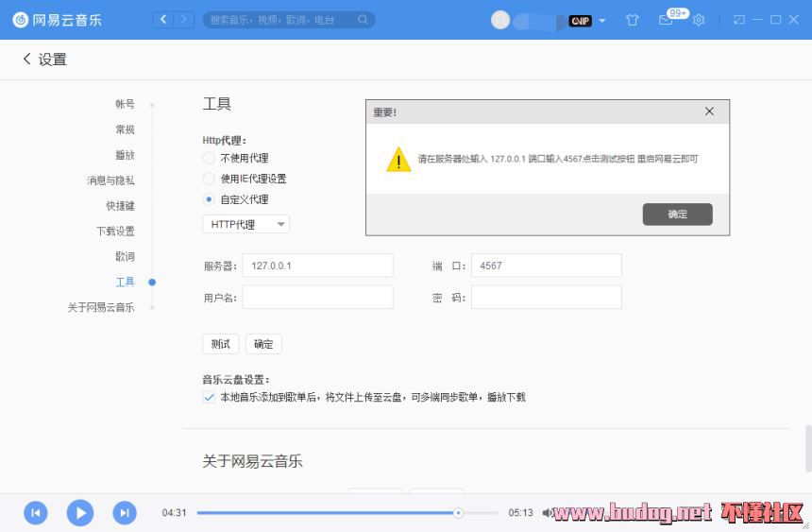Click the elapsed time 04:31
The width and height of the screenshot is (812, 532).
(x=174, y=513)
